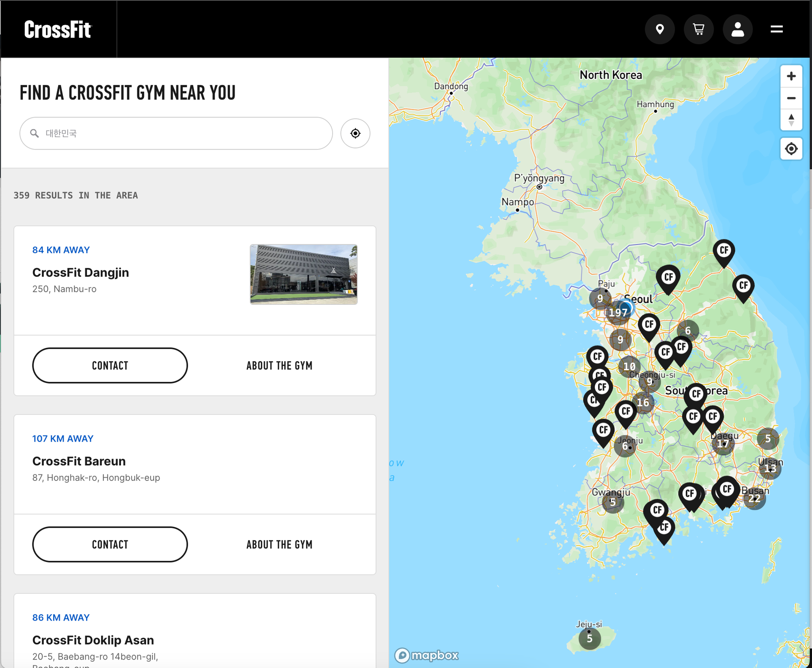812x668 pixels.
Task: Expand the 9 cluster near Paju
Action: click(x=600, y=299)
